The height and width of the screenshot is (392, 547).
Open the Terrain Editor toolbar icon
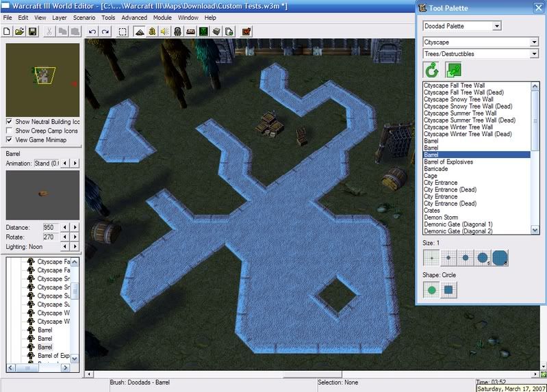click(x=140, y=31)
